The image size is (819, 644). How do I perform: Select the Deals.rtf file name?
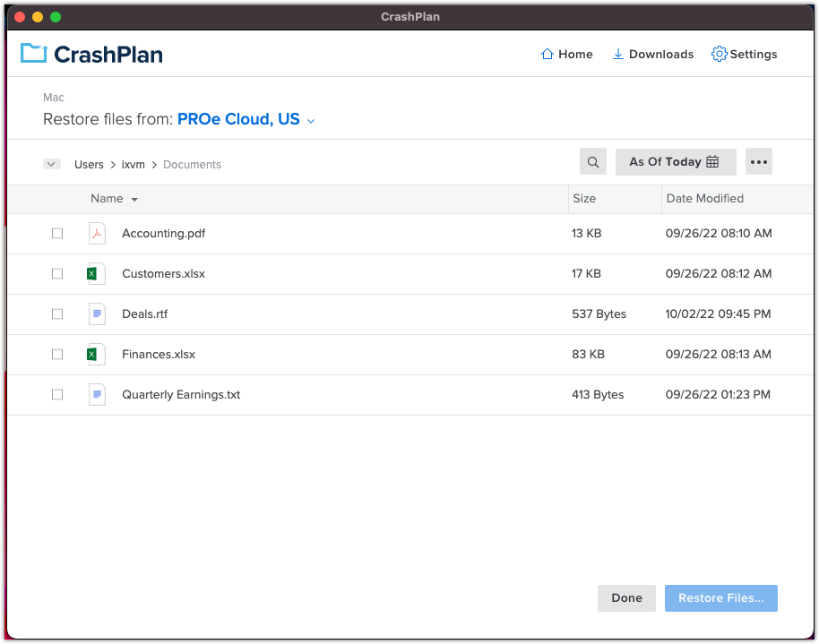(144, 313)
